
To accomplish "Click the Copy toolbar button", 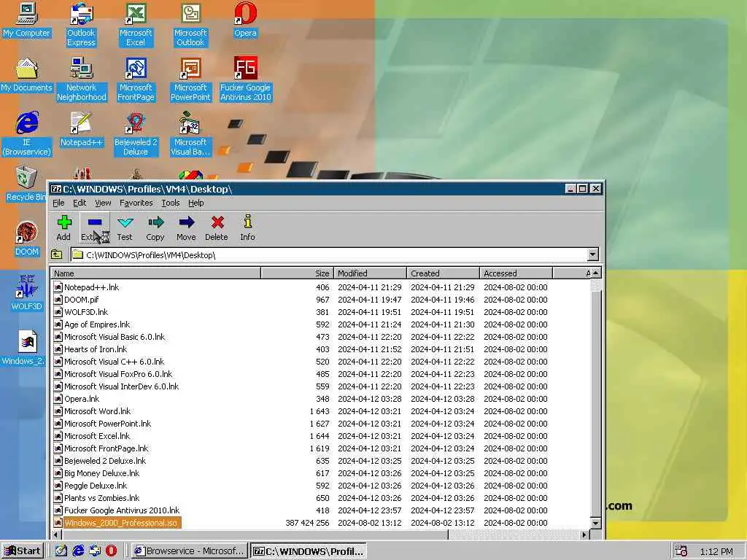I will coord(155,228).
